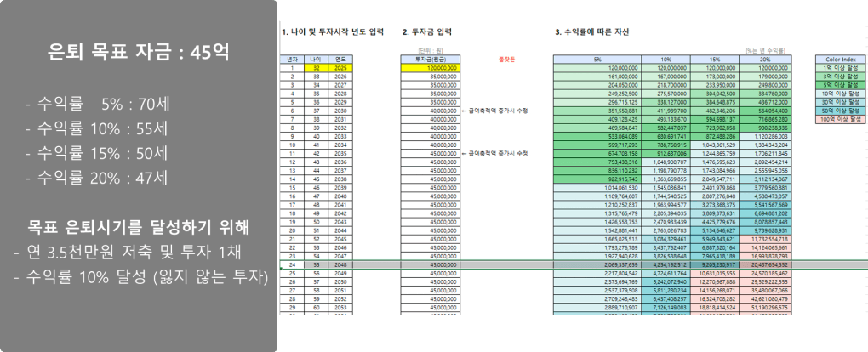Select the red 종잣돈 label
The width and height of the screenshot is (868, 352).
point(506,60)
